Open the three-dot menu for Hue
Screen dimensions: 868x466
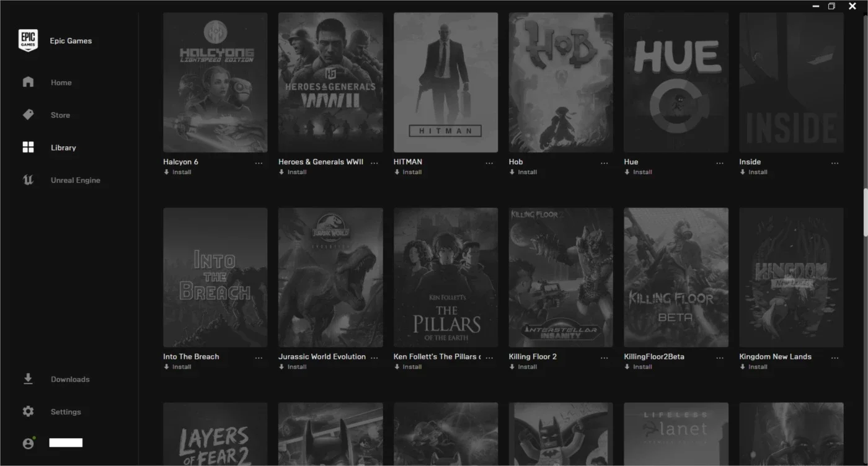click(720, 164)
